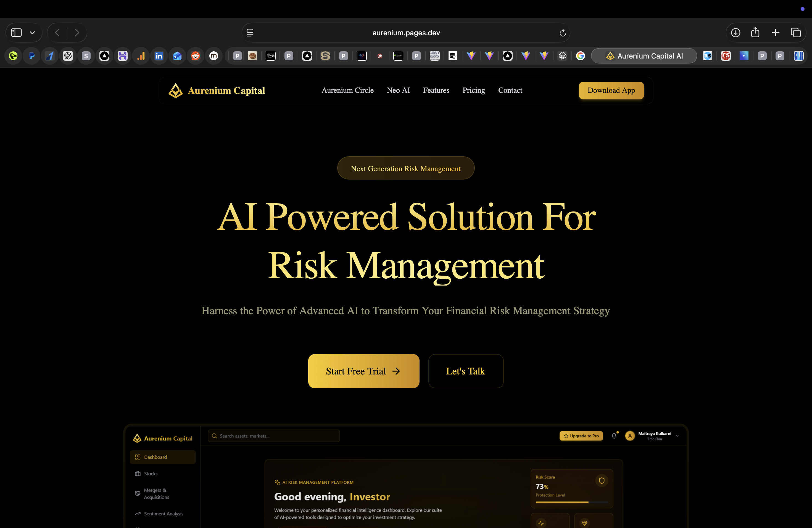Open the Pricing menu item
This screenshot has height=528, width=812.
pyautogui.click(x=474, y=90)
